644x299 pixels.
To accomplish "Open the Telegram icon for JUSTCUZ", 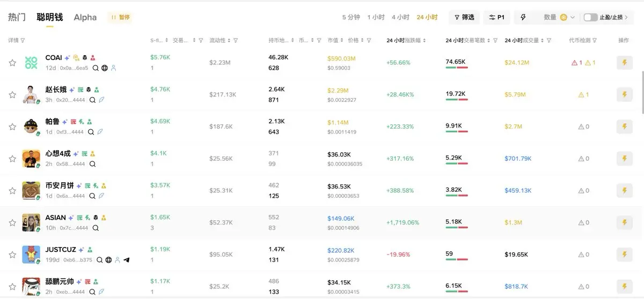I will 126,260.
